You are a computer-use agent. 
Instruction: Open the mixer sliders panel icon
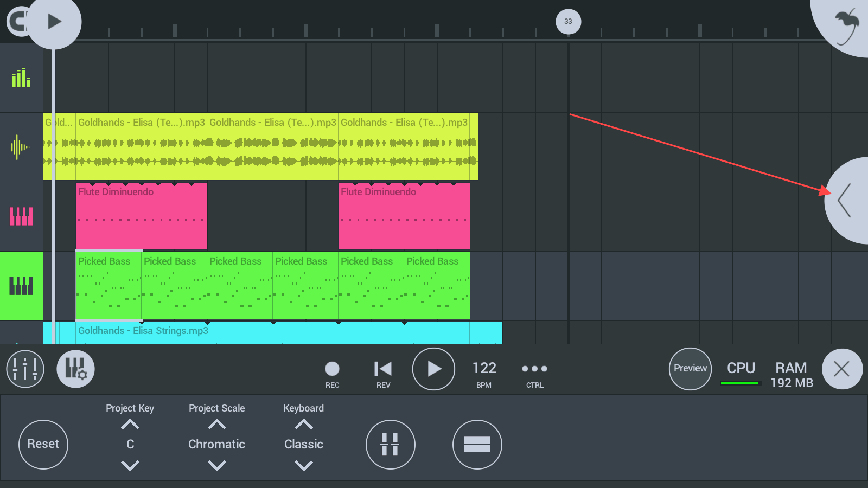25,369
